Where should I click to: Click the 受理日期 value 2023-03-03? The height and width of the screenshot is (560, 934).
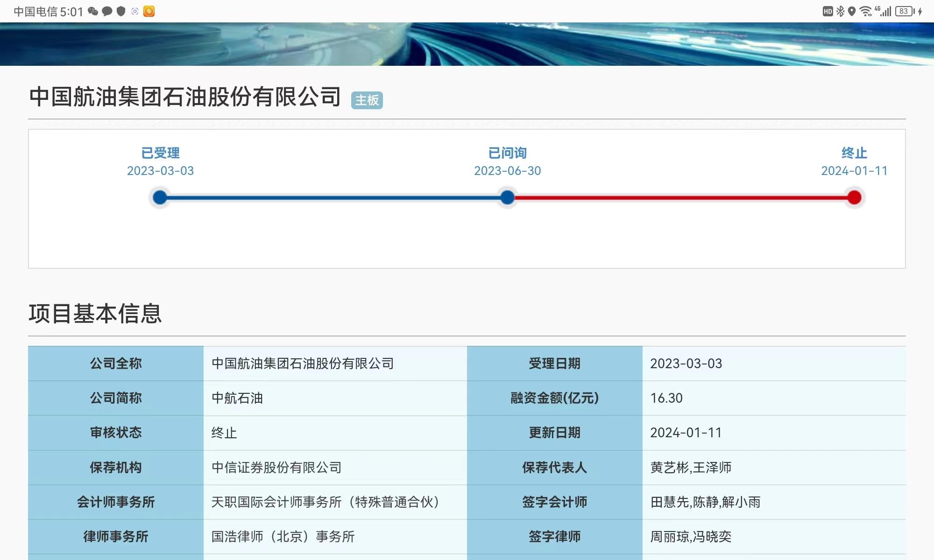774,364
